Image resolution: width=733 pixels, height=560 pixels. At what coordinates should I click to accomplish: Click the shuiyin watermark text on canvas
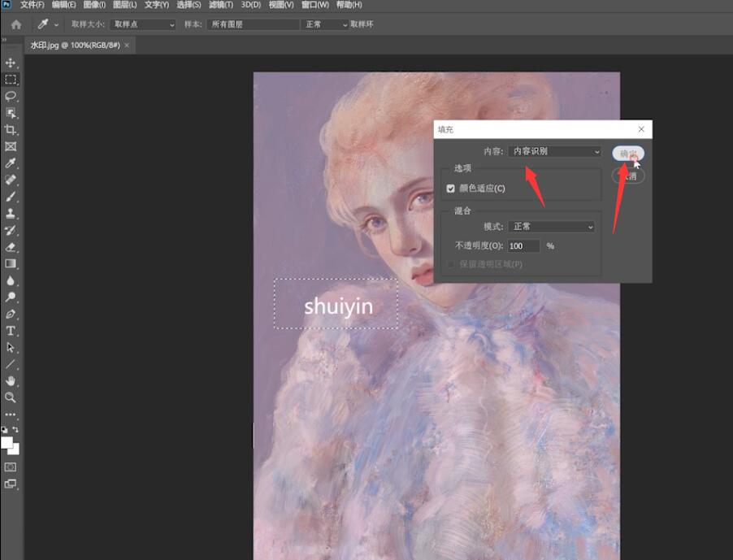click(338, 306)
